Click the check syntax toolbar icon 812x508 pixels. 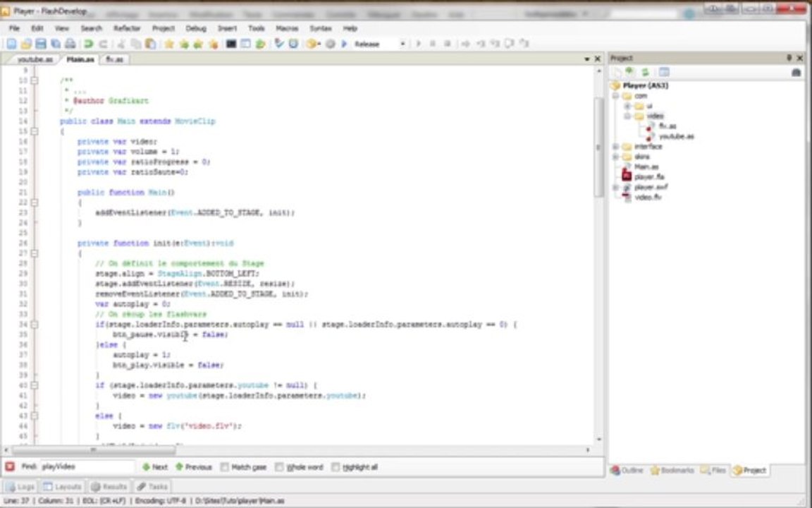point(278,44)
